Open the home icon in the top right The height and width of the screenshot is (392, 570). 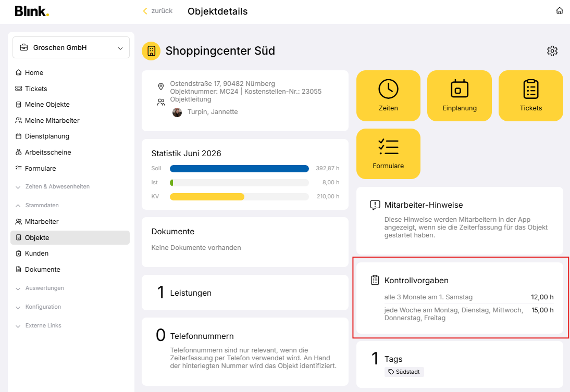click(x=560, y=11)
